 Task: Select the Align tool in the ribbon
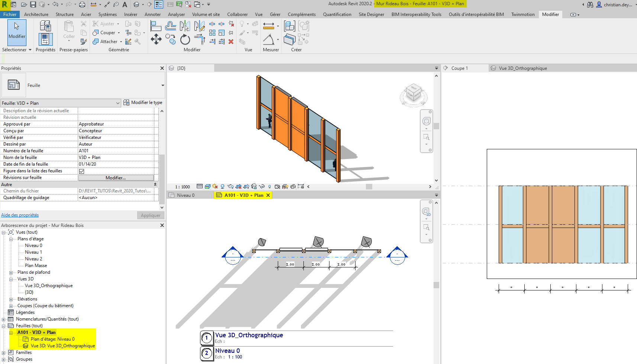156,26
